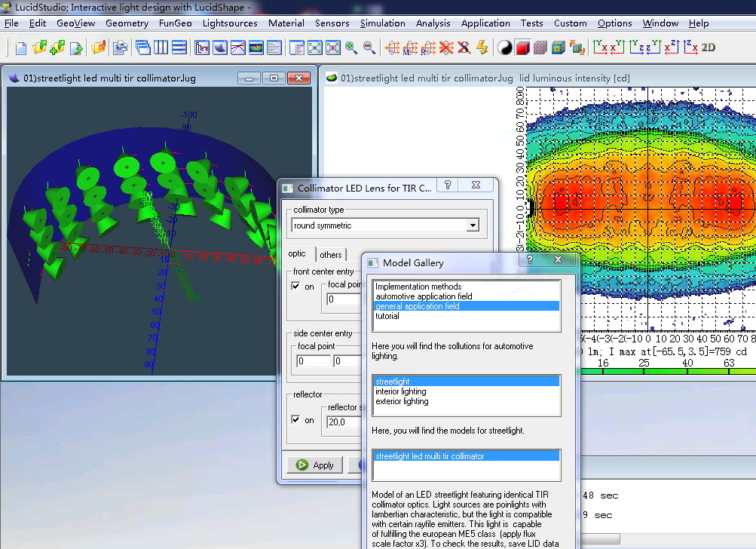Zoom out with the red magnifier

point(369,48)
